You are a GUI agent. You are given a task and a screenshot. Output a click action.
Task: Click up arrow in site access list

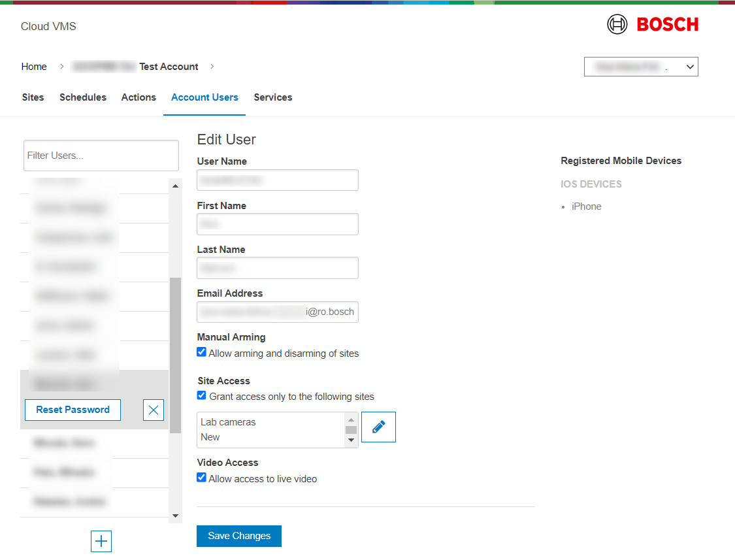click(351, 420)
